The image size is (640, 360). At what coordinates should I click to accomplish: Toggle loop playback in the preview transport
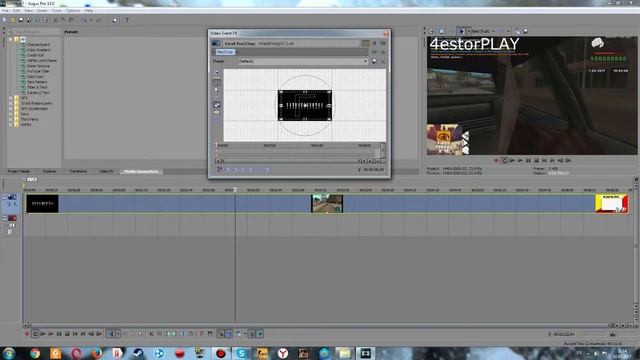[x=504, y=161]
